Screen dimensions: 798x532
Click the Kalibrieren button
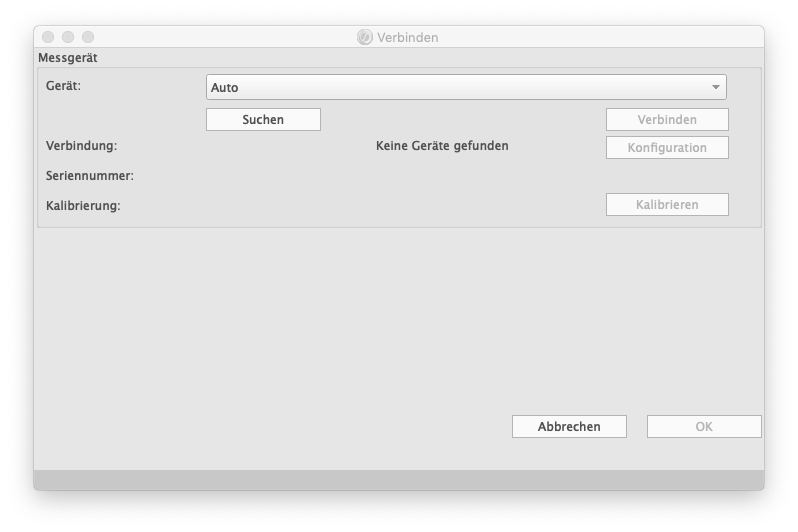pos(667,205)
